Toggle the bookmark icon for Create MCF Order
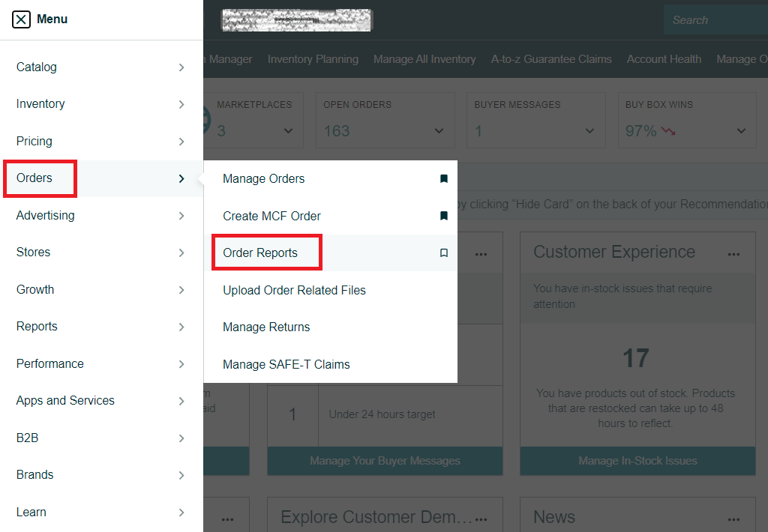Viewport: 768px width, 532px height. point(444,216)
